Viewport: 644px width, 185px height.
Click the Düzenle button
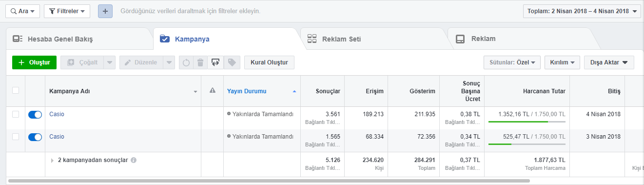[x=141, y=62]
